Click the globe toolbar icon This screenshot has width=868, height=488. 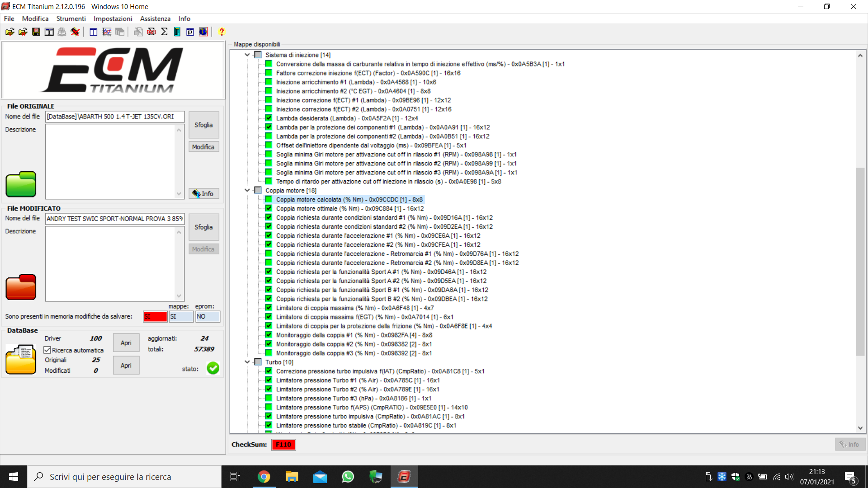[x=203, y=32]
